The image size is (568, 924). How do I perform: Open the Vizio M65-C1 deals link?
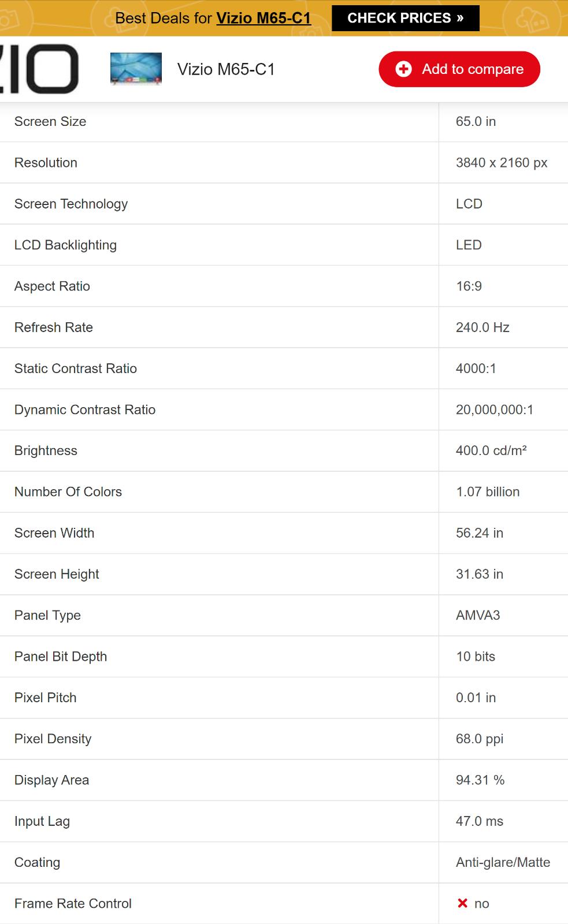point(263,18)
